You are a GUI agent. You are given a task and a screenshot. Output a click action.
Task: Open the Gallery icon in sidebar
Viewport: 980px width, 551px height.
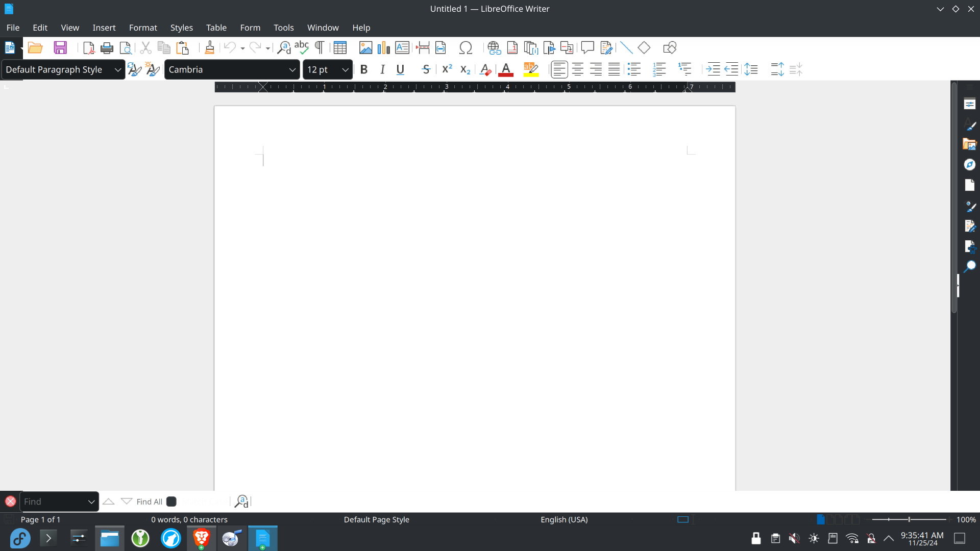[969, 144]
